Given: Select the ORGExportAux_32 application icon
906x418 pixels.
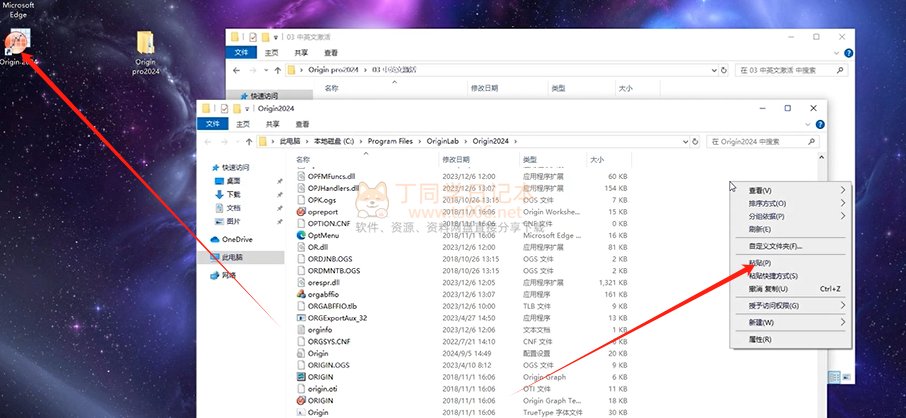Looking at the screenshot, I should coord(301,317).
